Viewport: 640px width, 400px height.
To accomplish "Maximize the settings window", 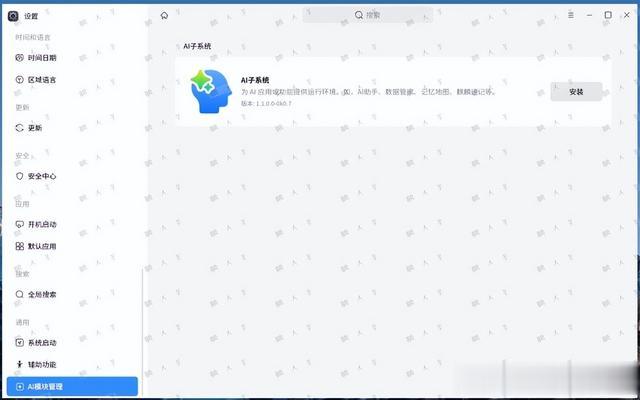I will (608, 15).
